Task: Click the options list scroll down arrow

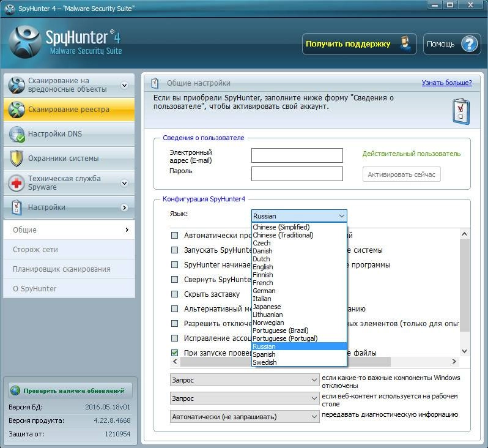Action: [x=464, y=351]
